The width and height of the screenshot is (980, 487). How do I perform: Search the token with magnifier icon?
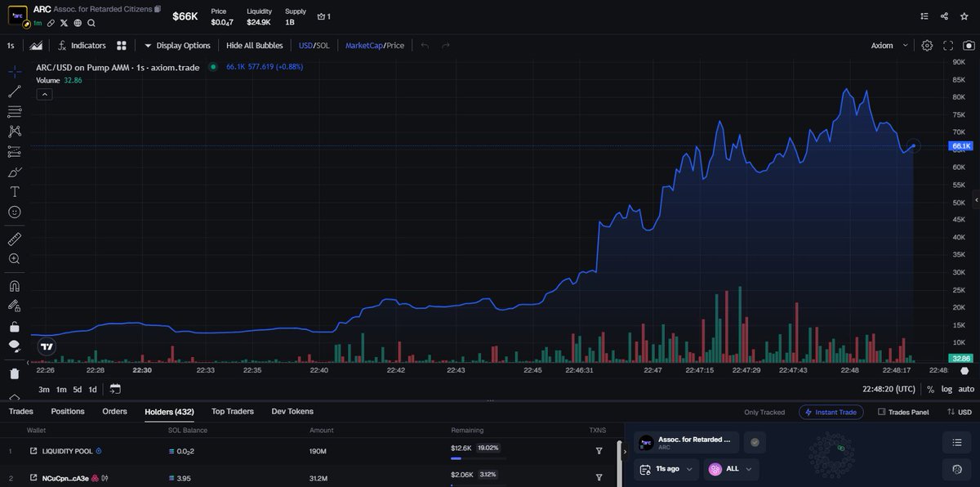point(91,23)
